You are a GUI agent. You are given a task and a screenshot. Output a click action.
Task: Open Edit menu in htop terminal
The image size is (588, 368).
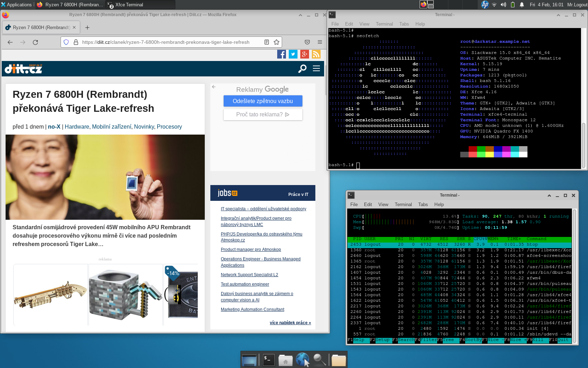coord(368,204)
